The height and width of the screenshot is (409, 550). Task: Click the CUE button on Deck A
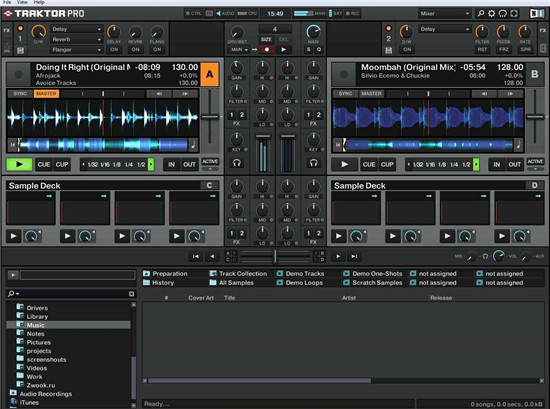point(44,164)
